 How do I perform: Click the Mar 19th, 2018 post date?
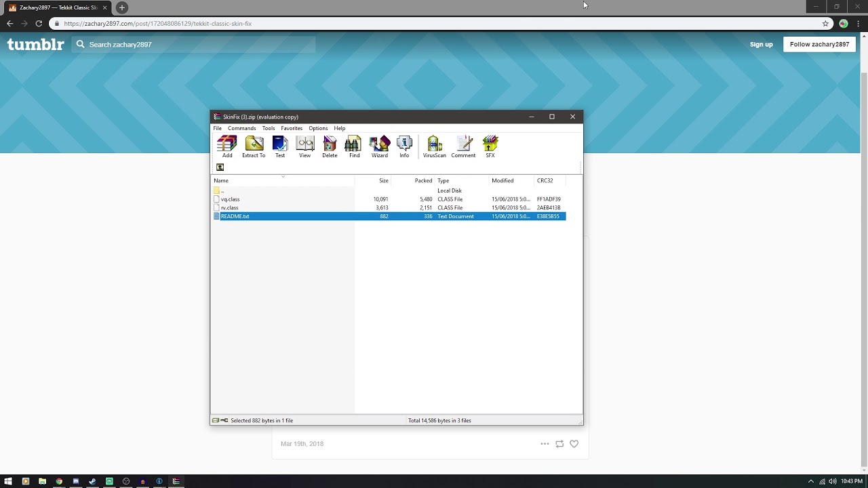302,444
